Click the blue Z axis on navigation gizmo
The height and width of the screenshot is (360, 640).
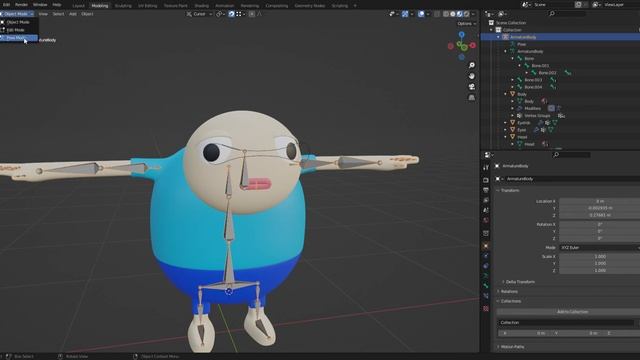coord(462,35)
